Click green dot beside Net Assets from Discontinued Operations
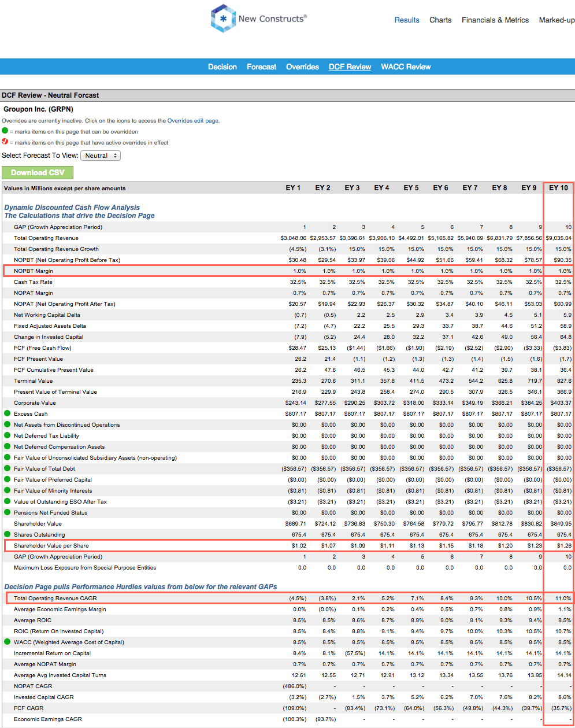575x728 pixels. (x=8, y=424)
